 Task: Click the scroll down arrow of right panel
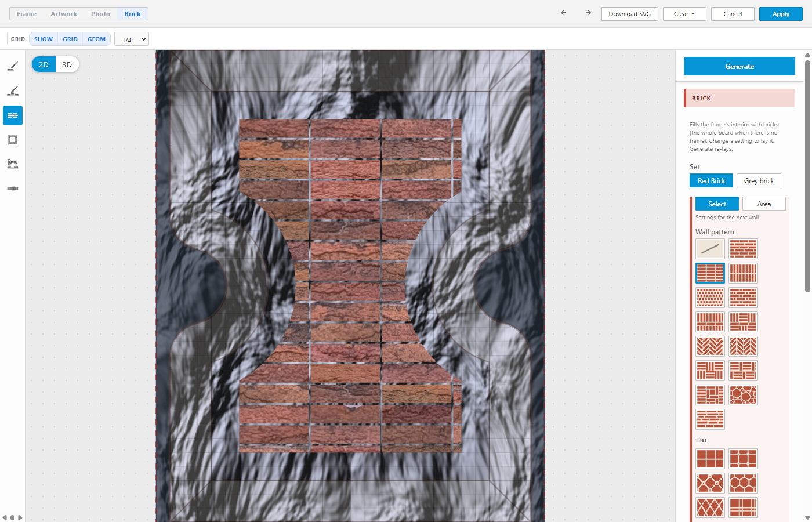(807, 517)
